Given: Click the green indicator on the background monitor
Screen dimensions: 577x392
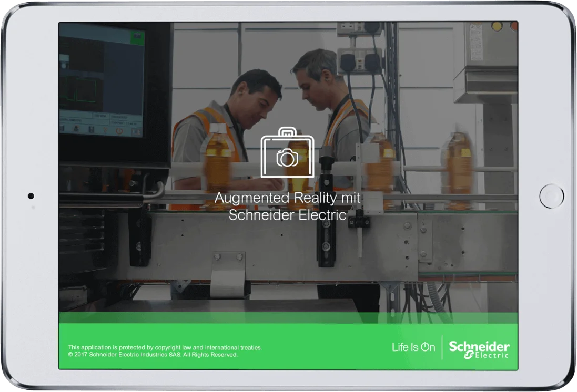Looking at the screenshot, I should point(137,37).
